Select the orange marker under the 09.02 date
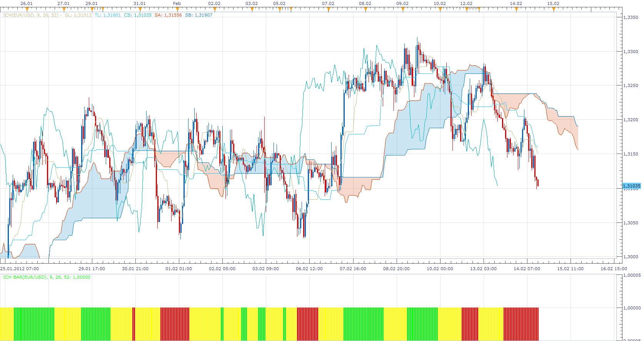The image size is (644, 341). pyautogui.click(x=403, y=9)
